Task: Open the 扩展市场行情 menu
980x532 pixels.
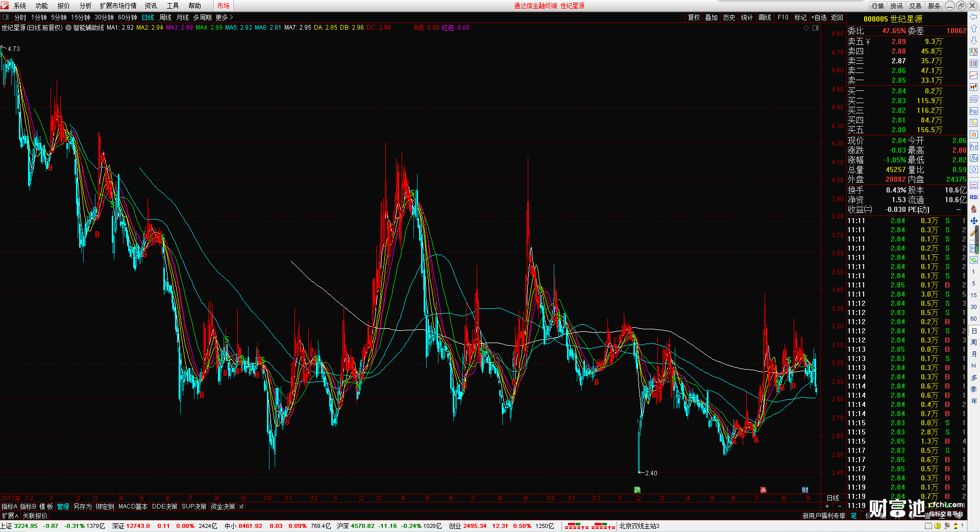Action: point(118,6)
